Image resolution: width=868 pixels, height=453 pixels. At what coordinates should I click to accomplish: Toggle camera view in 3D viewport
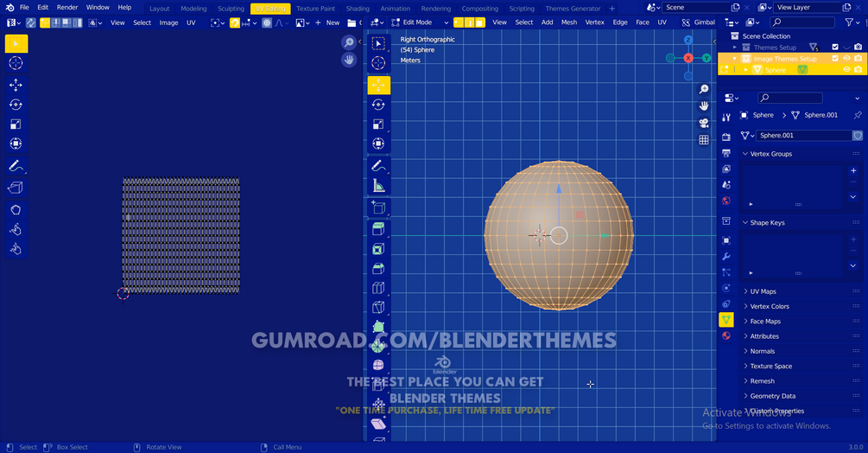704,123
